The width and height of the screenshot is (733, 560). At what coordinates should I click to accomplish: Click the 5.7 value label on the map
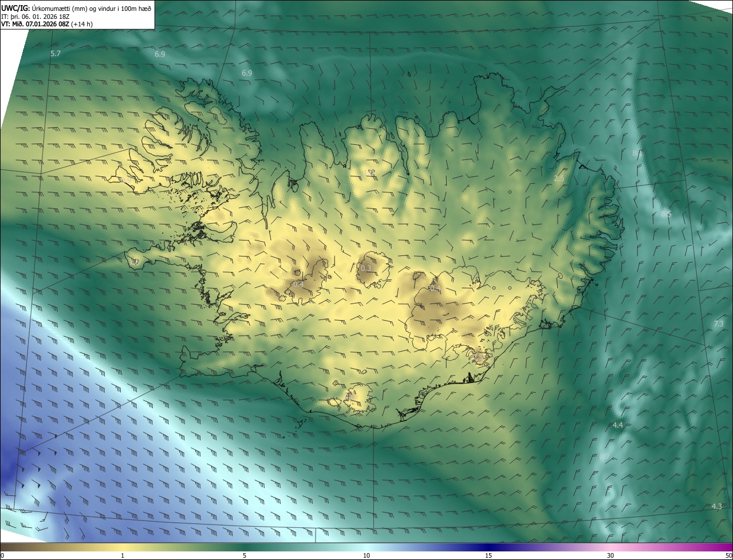coord(56,54)
